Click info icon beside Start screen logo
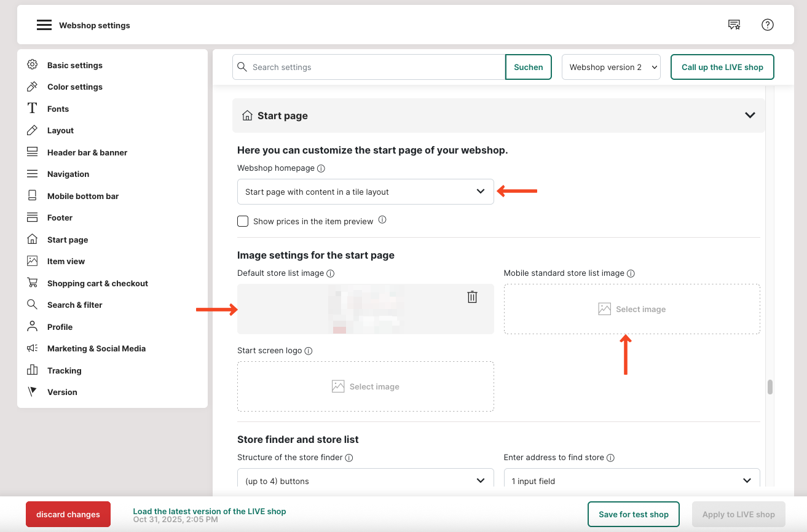This screenshot has width=807, height=532. pyautogui.click(x=309, y=351)
